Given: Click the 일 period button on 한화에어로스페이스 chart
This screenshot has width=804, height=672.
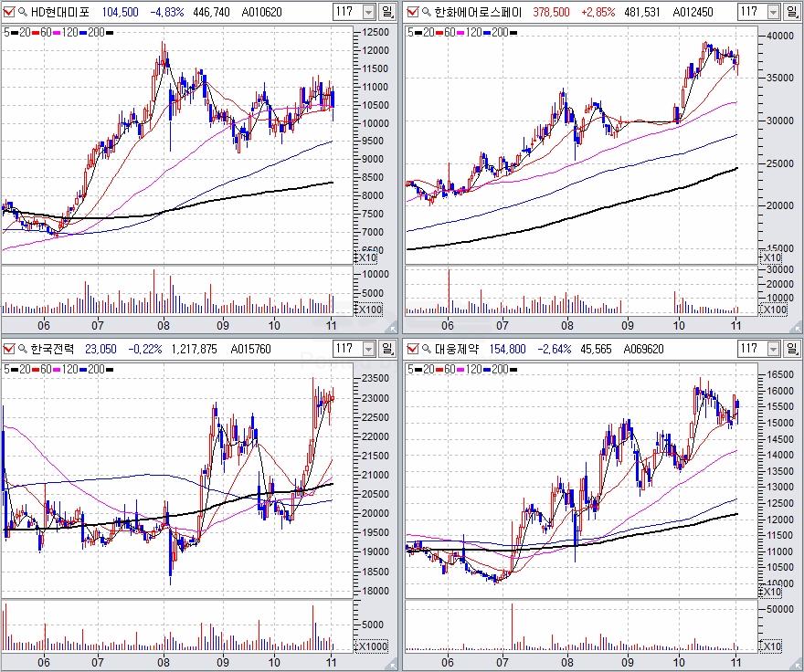Looking at the screenshot, I should [x=791, y=12].
